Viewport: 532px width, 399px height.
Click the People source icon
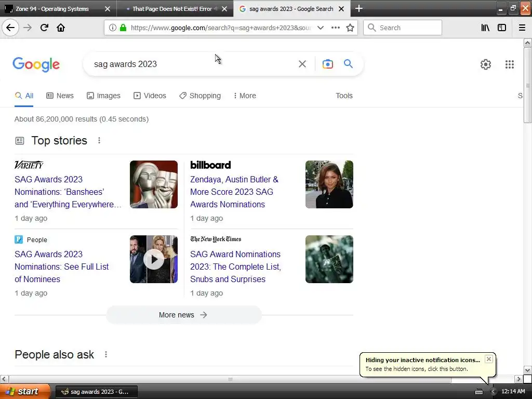(19, 240)
